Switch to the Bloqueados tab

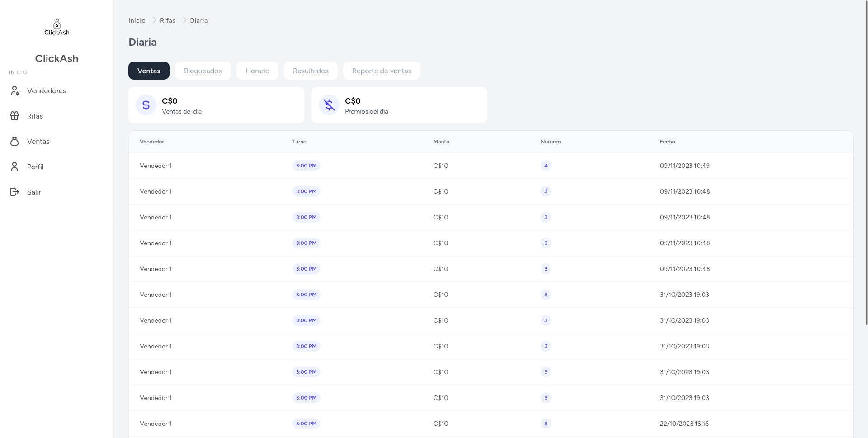pos(203,71)
